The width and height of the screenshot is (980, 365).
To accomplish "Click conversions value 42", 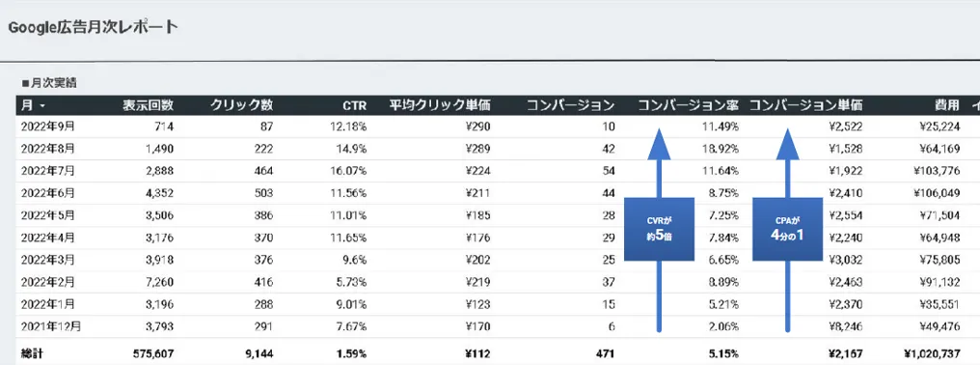I will tap(610, 149).
